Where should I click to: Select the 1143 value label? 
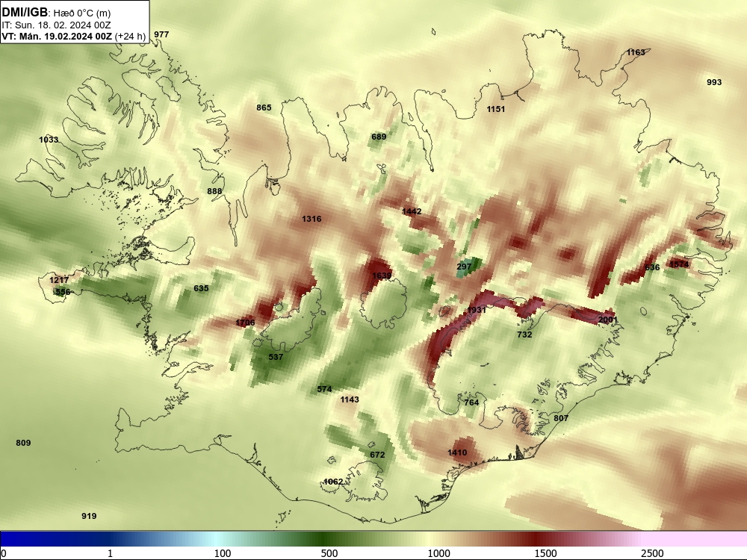350,400
